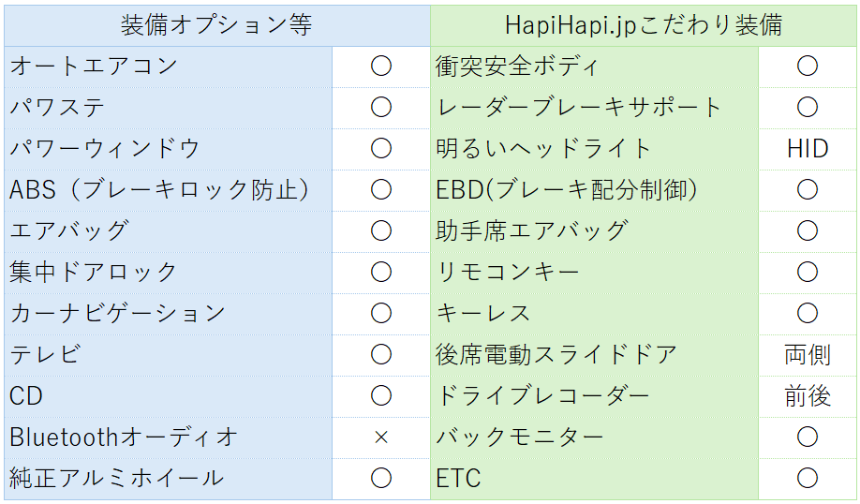Select the HapiHapi.jpこだわり装備 header cell

tap(644, 26)
